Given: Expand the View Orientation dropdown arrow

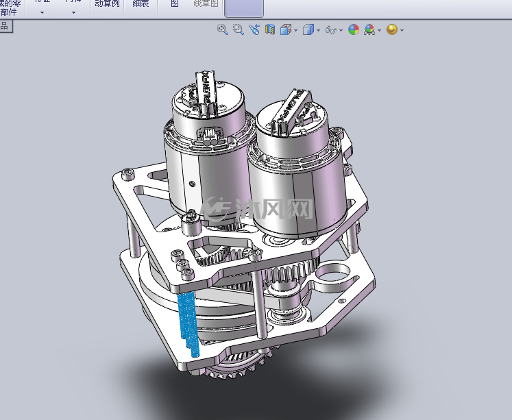Looking at the screenshot, I should (296, 30).
